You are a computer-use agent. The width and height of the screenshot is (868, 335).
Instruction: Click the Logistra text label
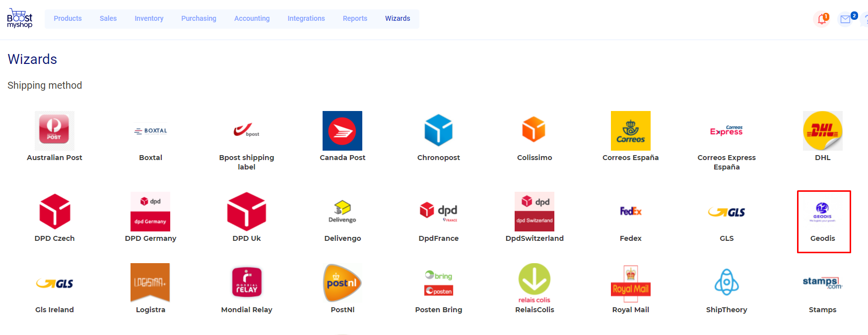pyautogui.click(x=150, y=310)
